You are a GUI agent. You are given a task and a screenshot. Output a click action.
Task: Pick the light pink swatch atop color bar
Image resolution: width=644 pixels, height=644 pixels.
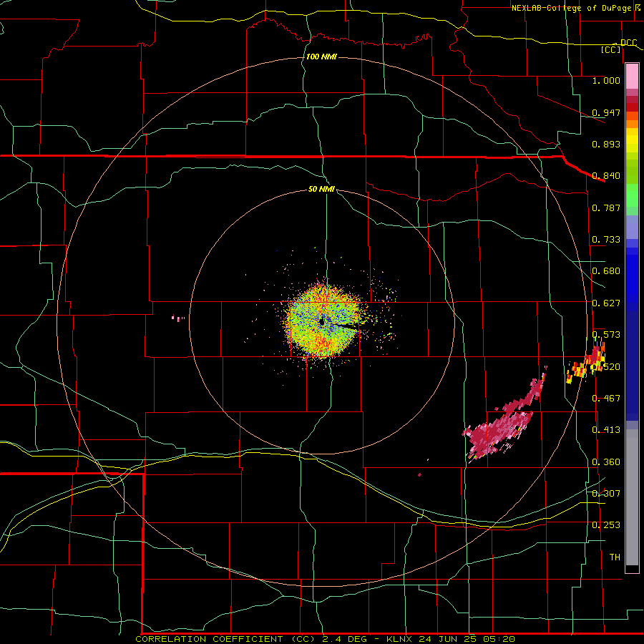point(632,77)
